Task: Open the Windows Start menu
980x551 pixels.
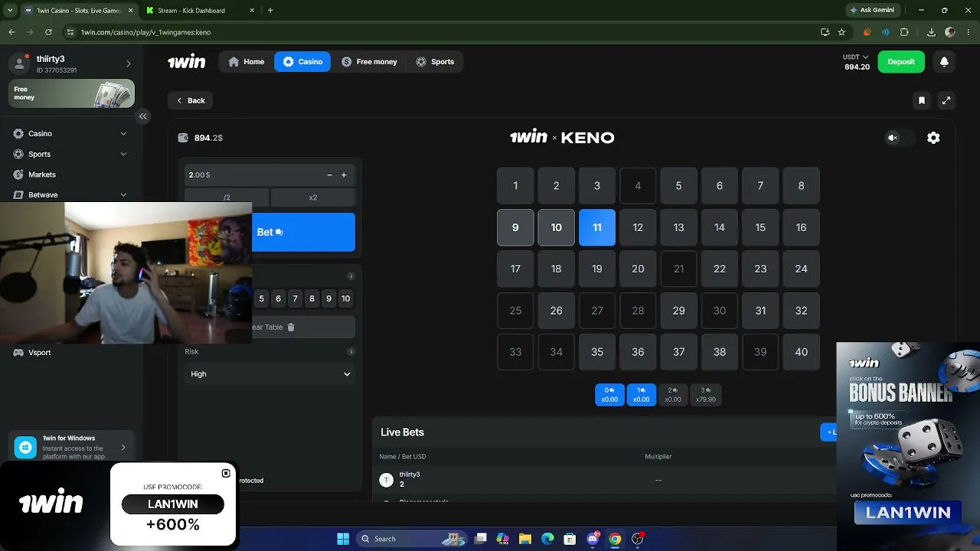Action: coord(343,539)
